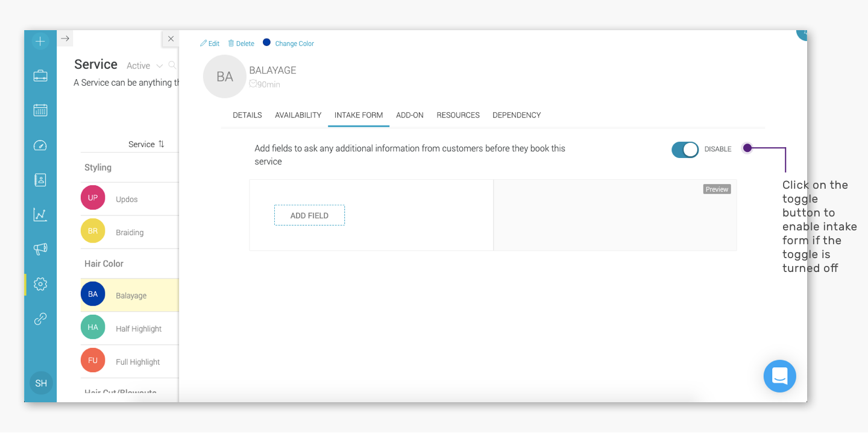This screenshot has width=868, height=433.
Task: Click the Styling category heading
Action: tap(98, 168)
